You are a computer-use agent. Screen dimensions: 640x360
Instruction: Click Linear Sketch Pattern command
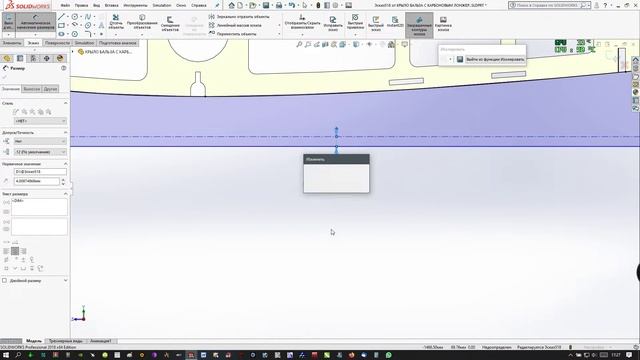[236, 25]
